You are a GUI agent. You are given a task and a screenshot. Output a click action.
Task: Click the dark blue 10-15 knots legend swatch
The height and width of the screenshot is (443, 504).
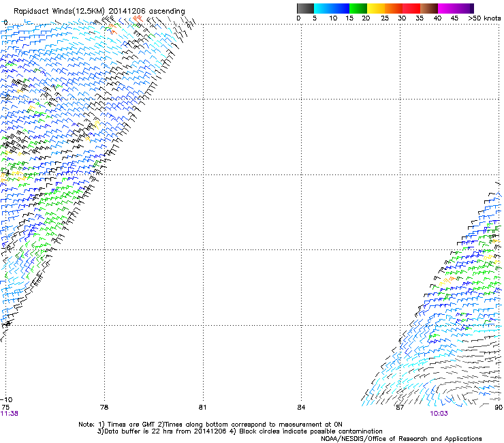[x=341, y=8]
